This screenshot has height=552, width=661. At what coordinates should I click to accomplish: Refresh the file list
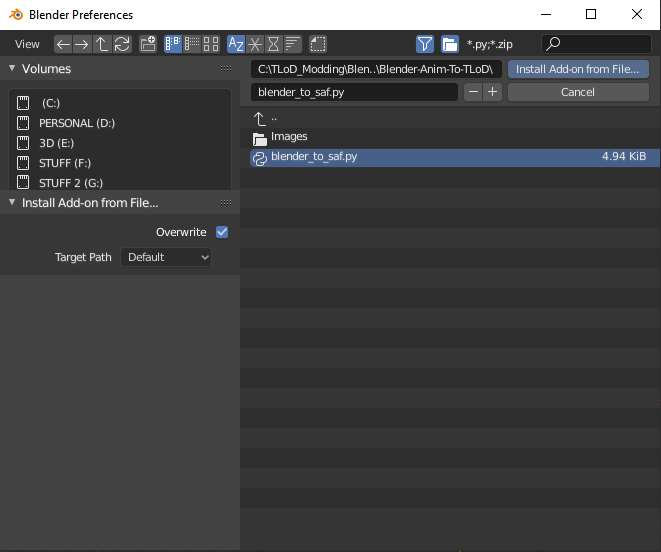pyautogui.click(x=122, y=44)
